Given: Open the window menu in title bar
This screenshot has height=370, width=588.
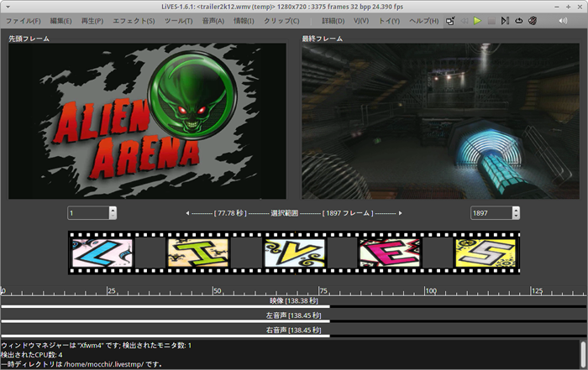Looking at the screenshot, I should pos(8,7).
